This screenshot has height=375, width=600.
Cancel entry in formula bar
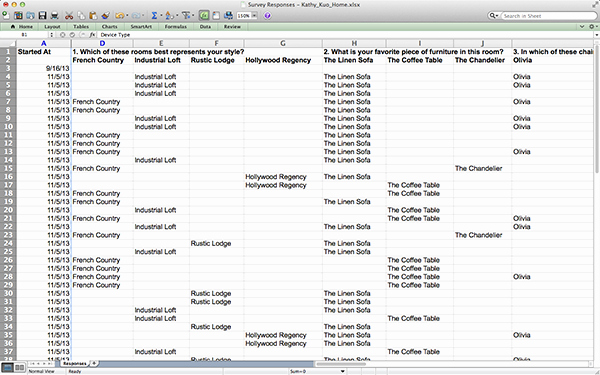click(62, 35)
